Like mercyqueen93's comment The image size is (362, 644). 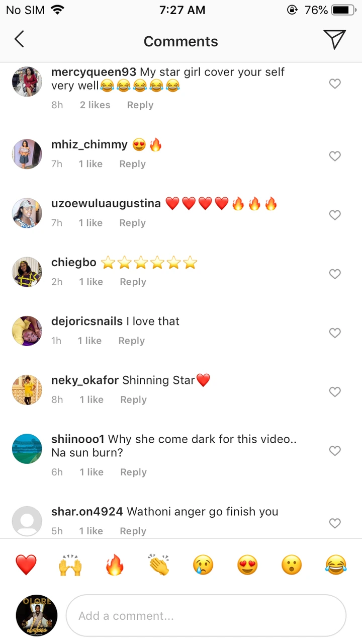pyautogui.click(x=335, y=84)
